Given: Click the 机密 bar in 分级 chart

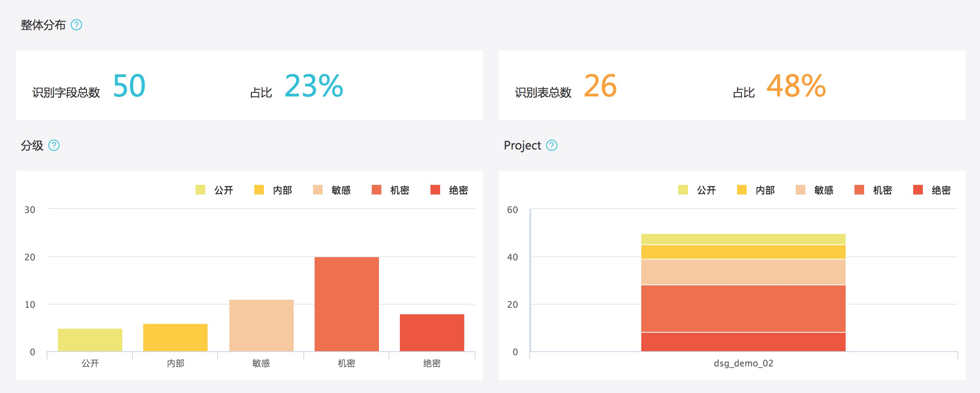Looking at the screenshot, I should [347, 304].
